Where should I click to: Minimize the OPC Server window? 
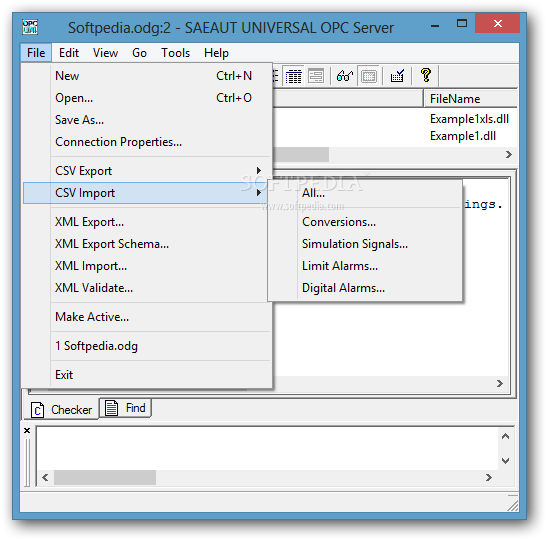click(x=435, y=24)
